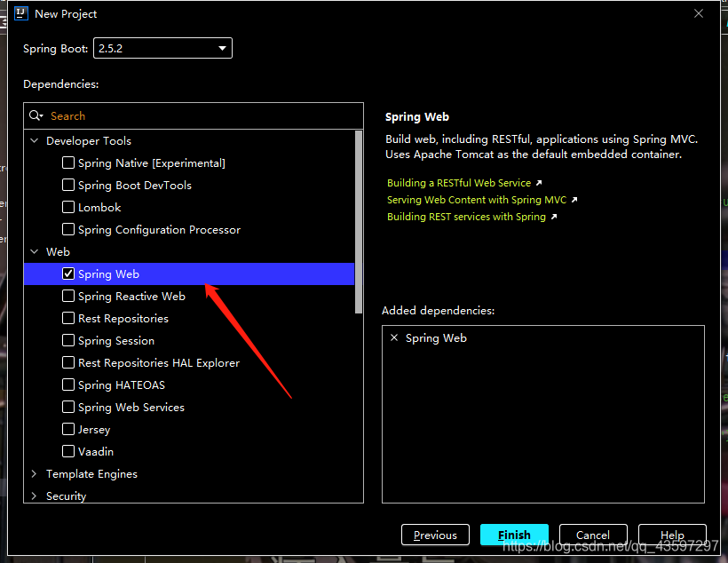Open external arrow beside Building REST services with Spring
The image size is (728, 563).
(x=553, y=217)
